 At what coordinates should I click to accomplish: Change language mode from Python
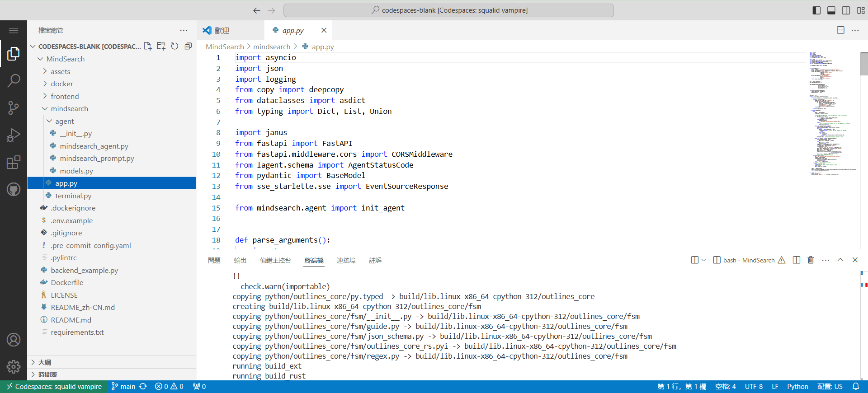coord(797,387)
